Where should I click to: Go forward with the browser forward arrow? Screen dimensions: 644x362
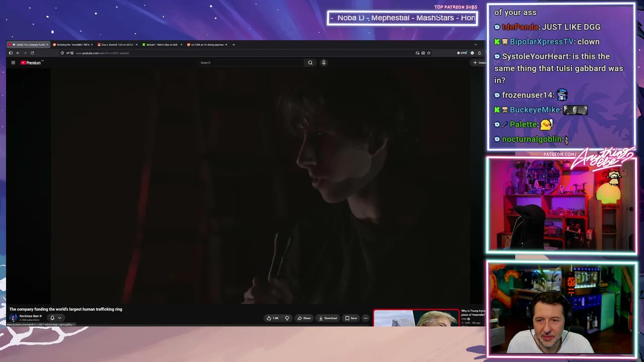pos(25,53)
